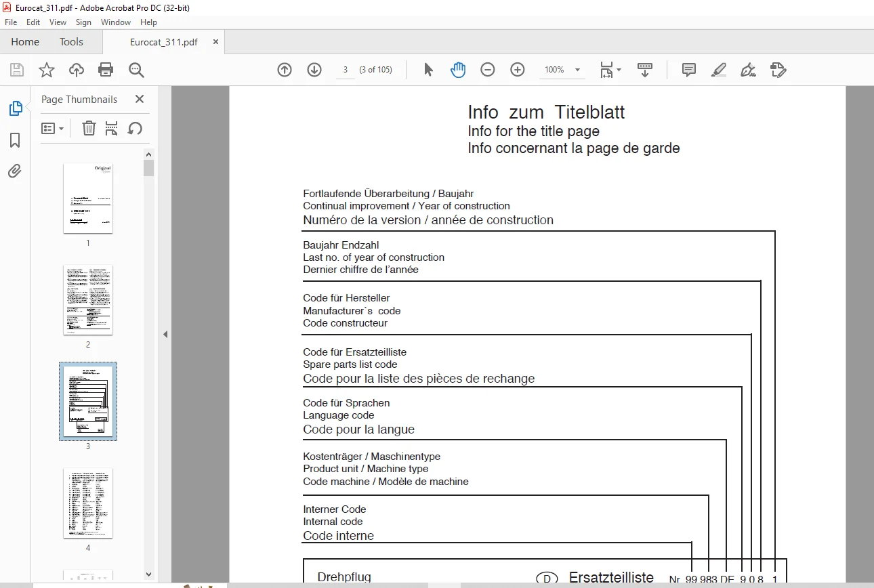874x588 pixels.
Task: Zoom out with the minus button
Action: pyautogui.click(x=488, y=70)
